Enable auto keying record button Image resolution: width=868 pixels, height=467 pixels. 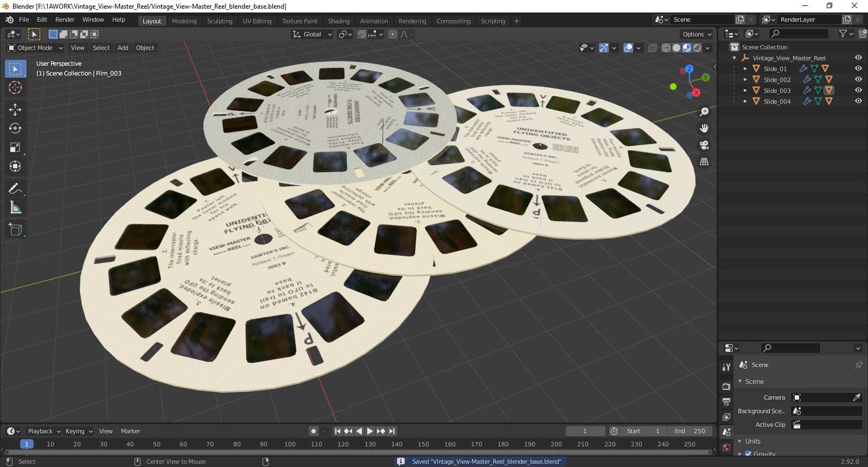coord(313,431)
